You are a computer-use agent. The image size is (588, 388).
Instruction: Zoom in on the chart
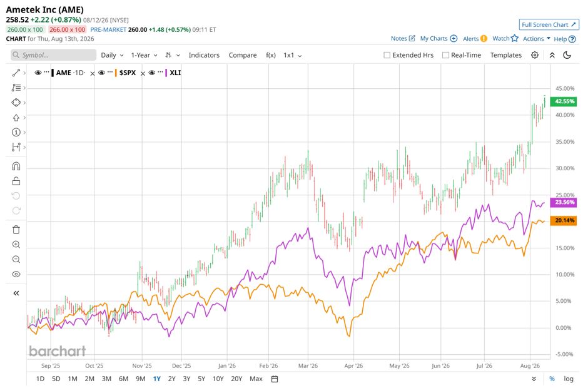click(16, 245)
